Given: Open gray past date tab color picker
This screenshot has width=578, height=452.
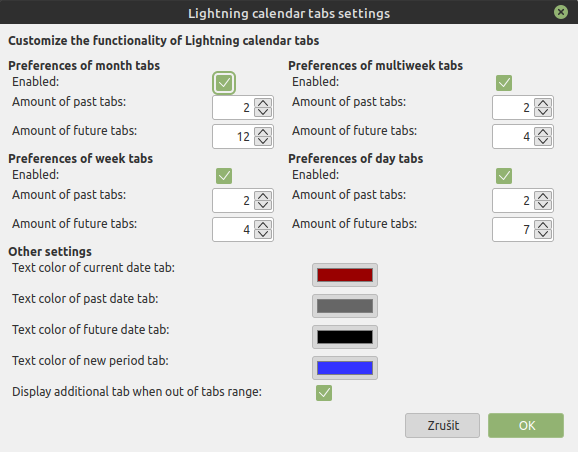Looking at the screenshot, I should (345, 306).
